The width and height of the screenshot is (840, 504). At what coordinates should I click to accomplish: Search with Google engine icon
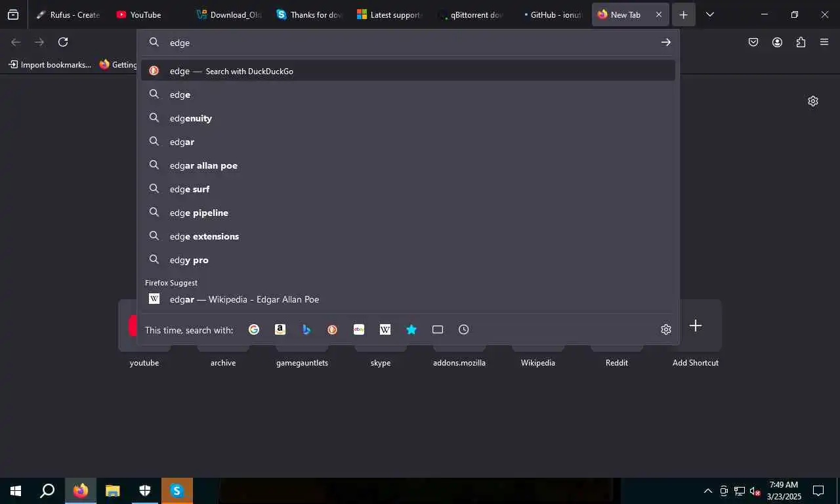click(x=254, y=329)
